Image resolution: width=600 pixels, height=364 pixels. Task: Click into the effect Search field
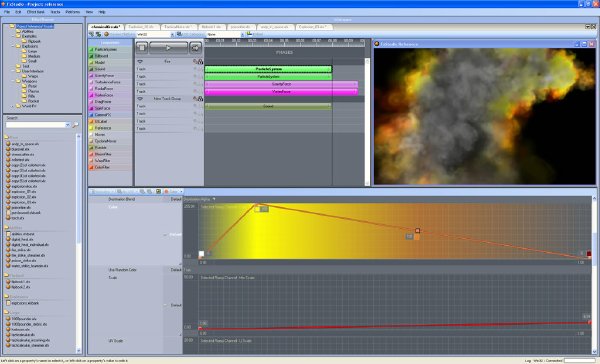pos(35,125)
